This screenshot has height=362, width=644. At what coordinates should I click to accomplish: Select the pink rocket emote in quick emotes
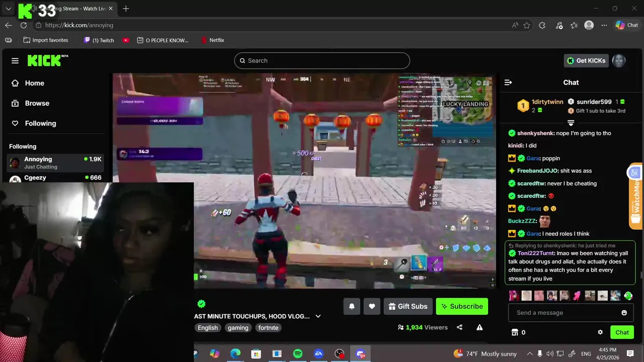pyautogui.click(x=577, y=296)
